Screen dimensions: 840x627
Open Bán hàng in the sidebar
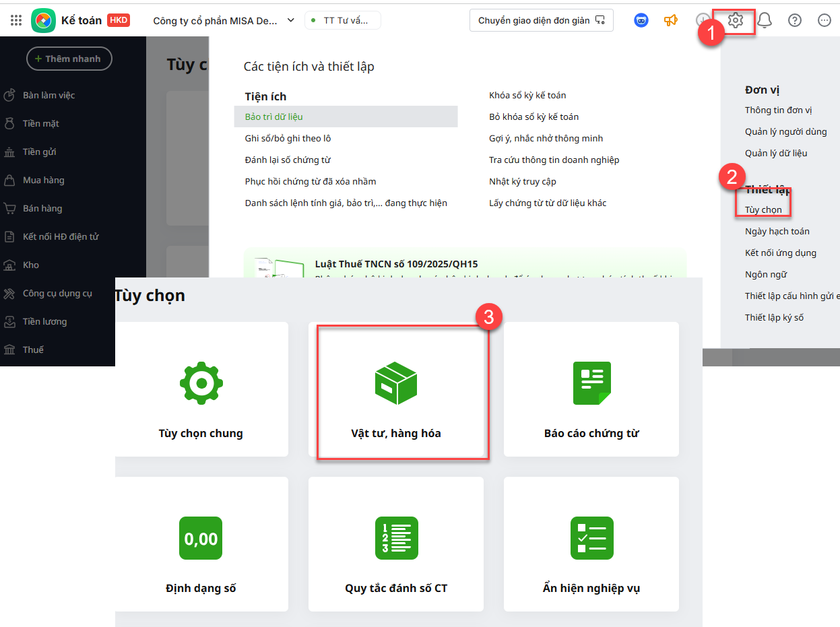click(42, 208)
